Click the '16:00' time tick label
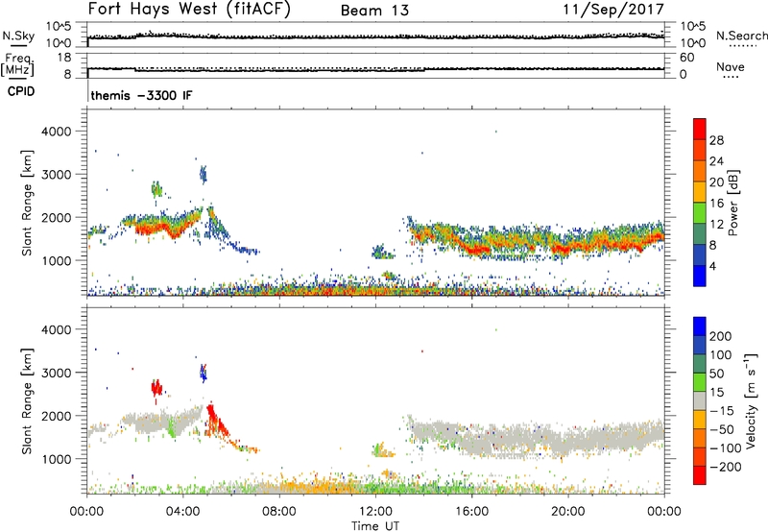The width and height of the screenshot is (768, 532). (471, 512)
